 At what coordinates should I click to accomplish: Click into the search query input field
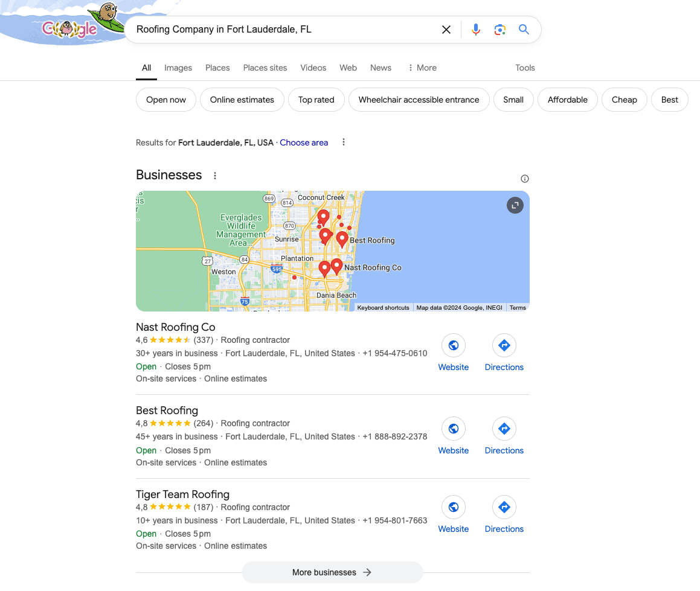tap(286, 30)
